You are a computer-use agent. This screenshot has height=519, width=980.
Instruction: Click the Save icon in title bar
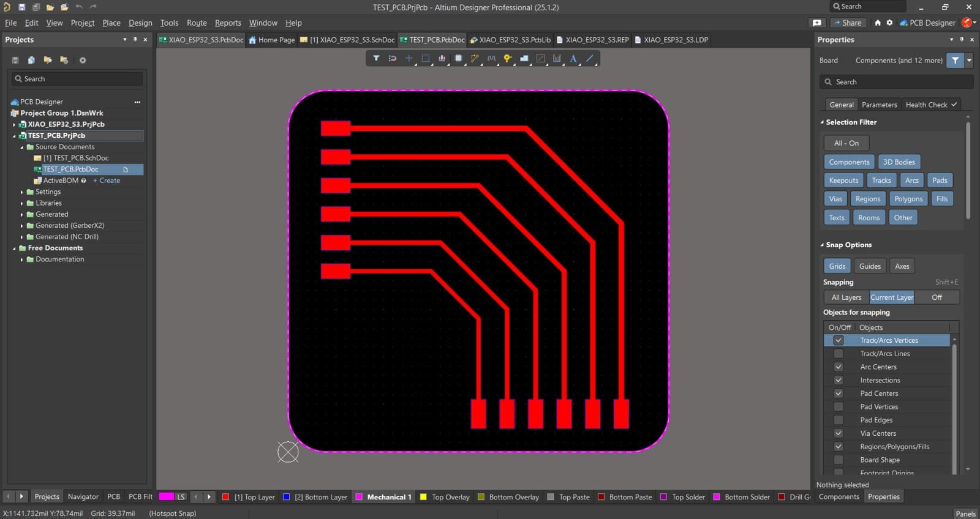(21, 7)
